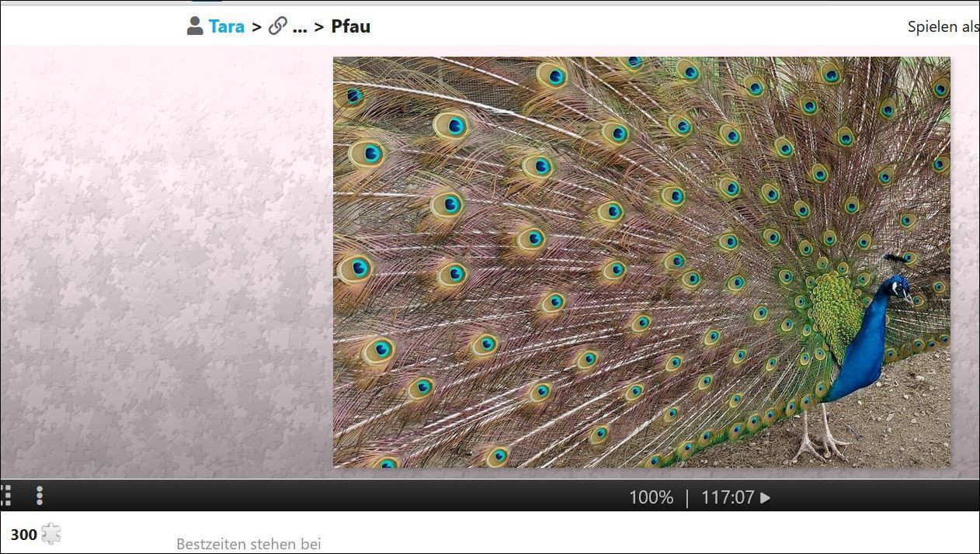Resume with the play arrow button
The image size is (980, 554).
click(x=766, y=497)
